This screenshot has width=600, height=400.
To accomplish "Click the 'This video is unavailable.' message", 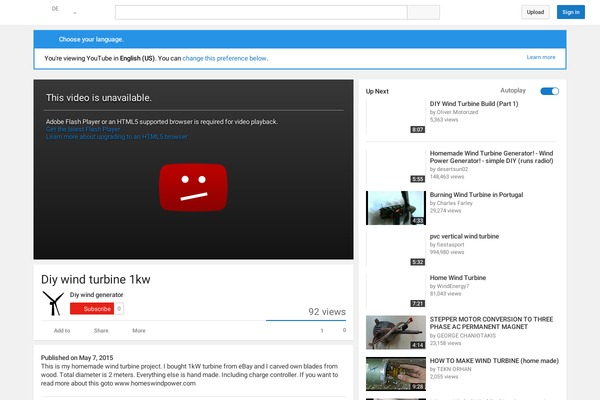I will pos(99,98).
